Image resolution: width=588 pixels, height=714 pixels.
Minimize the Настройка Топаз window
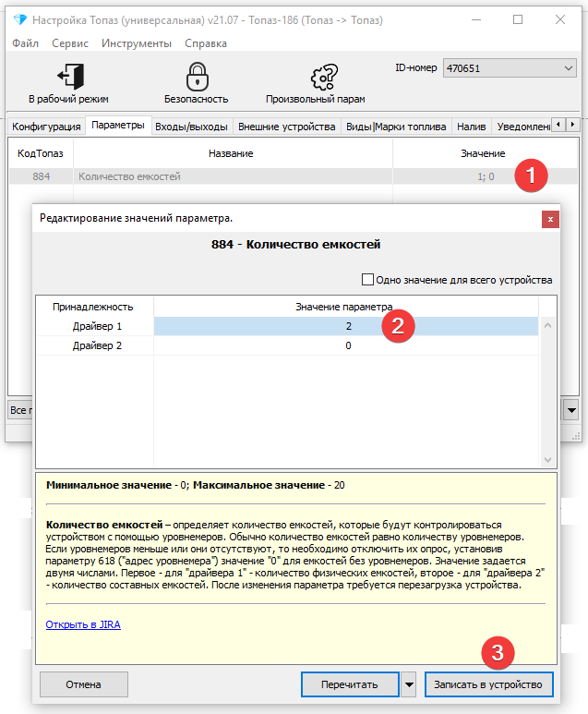(476, 19)
